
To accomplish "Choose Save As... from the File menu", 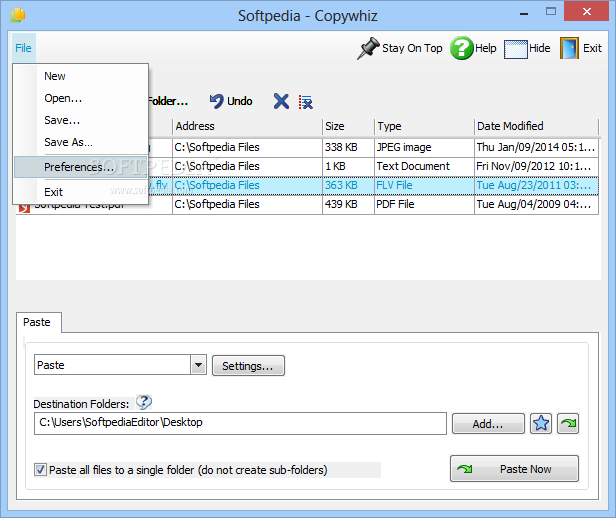I will pyautogui.click(x=81, y=142).
